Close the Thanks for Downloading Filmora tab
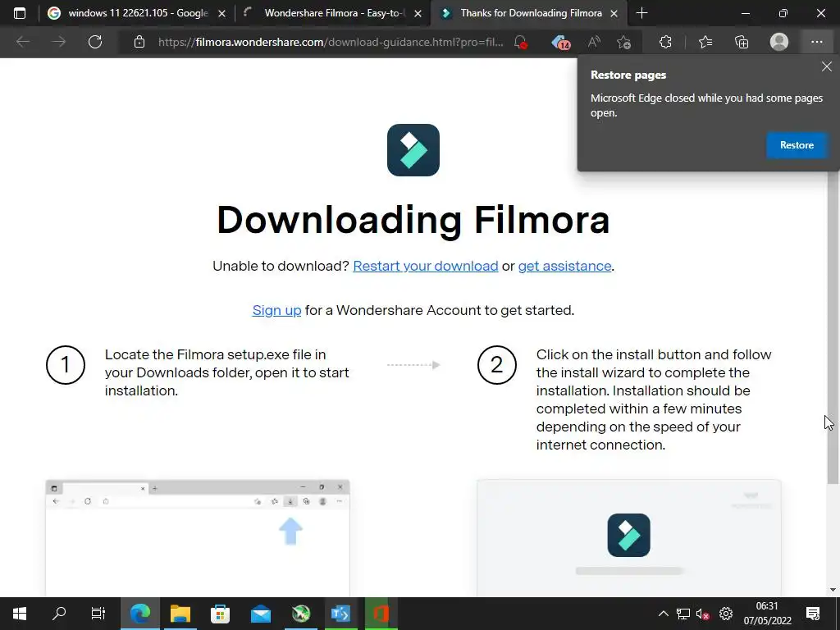The image size is (840, 630). 614,14
